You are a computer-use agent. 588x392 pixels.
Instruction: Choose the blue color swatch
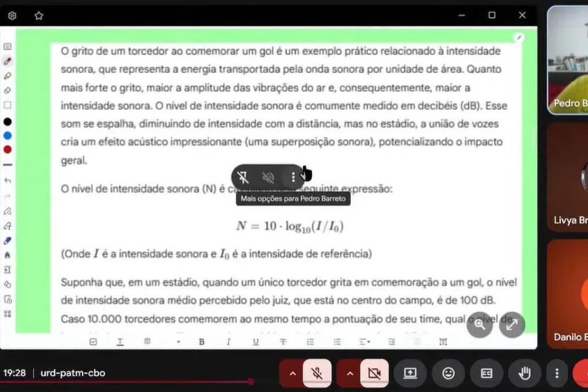pyautogui.click(x=7, y=135)
